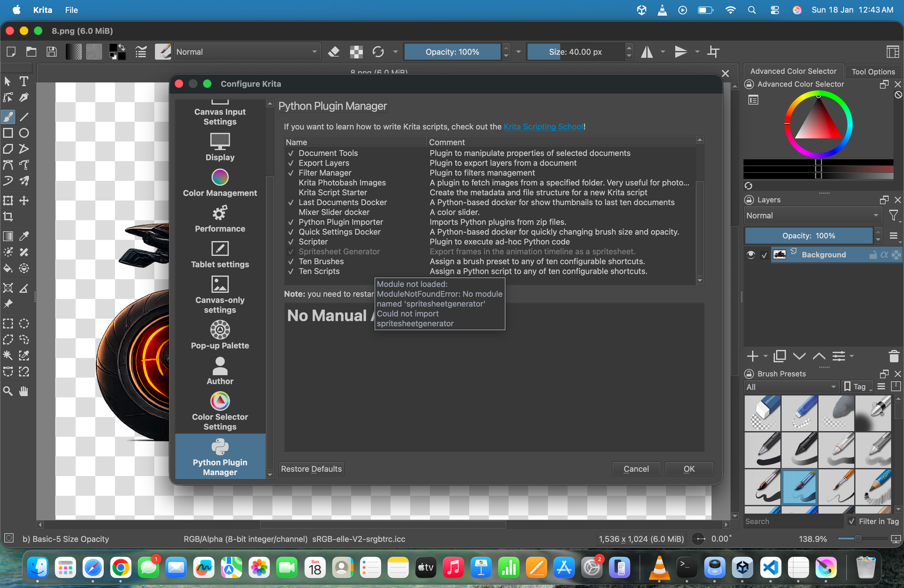Enable the Krita Script Starter plugin
904x588 pixels.
291,193
